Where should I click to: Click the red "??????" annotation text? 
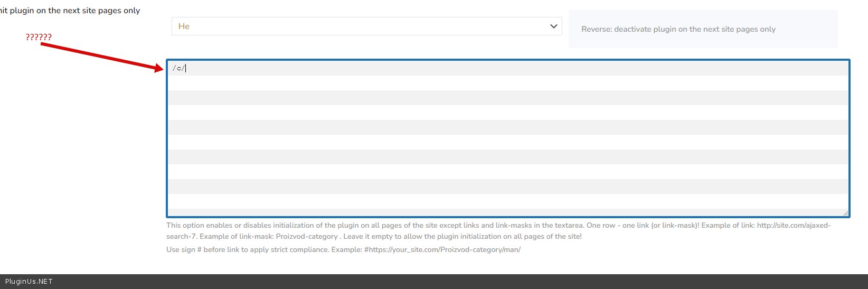click(x=39, y=37)
